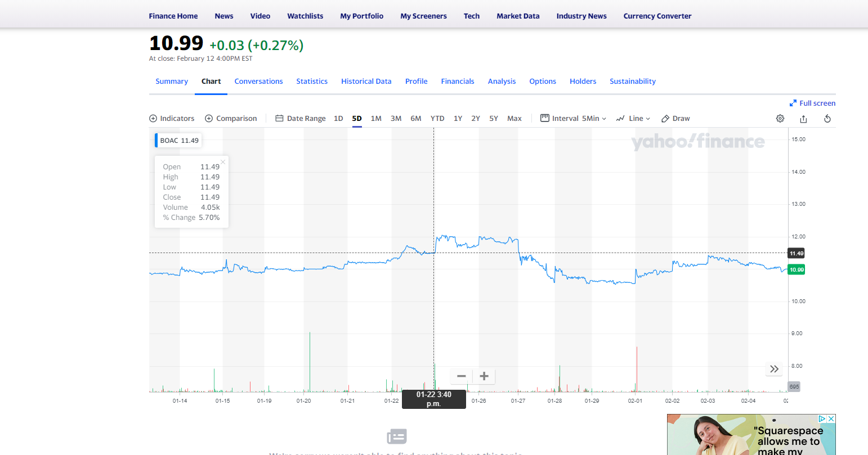Select the 2Y range
This screenshot has height=455, width=868.
pyautogui.click(x=476, y=119)
